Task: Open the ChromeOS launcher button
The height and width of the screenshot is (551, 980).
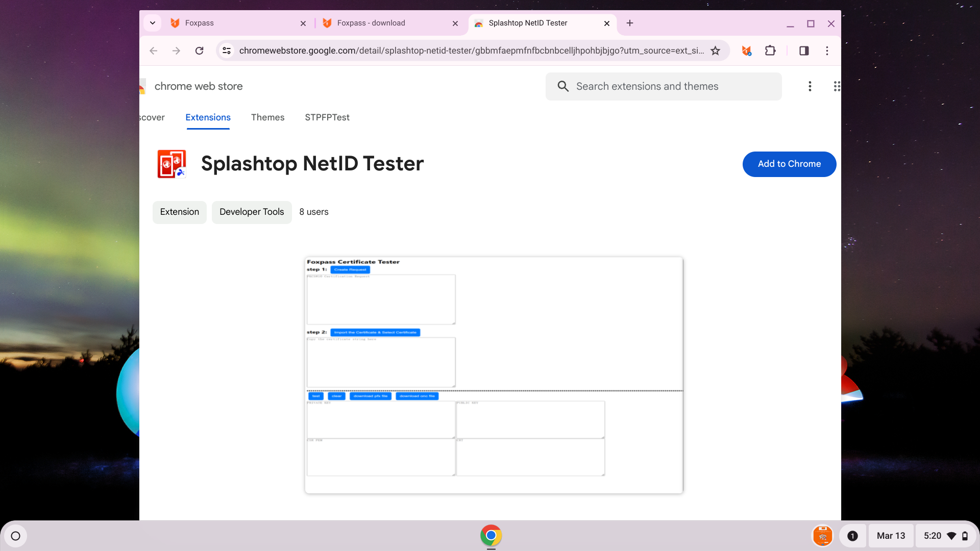Action: click(15, 536)
